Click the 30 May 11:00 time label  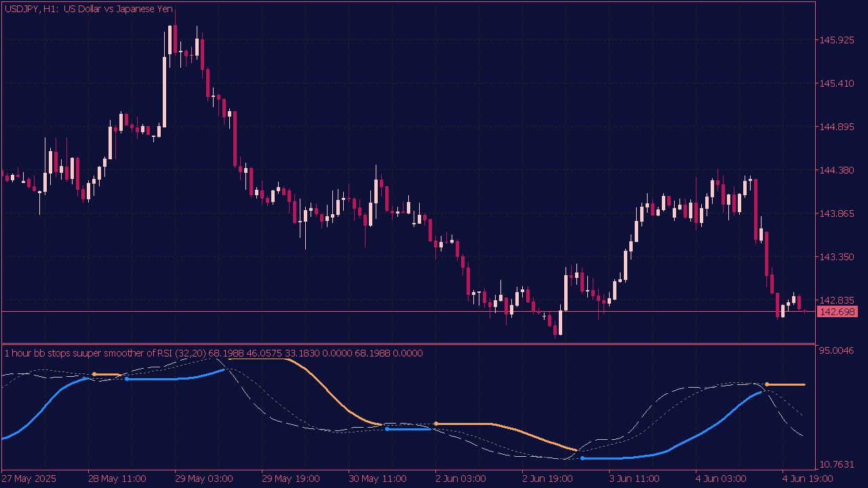click(x=377, y=479)
